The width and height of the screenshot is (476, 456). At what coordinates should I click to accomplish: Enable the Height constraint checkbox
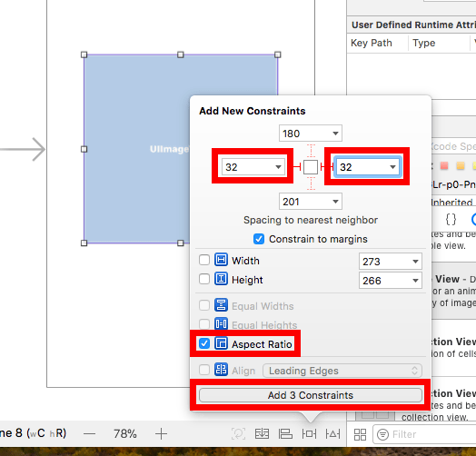coord(204,279)
